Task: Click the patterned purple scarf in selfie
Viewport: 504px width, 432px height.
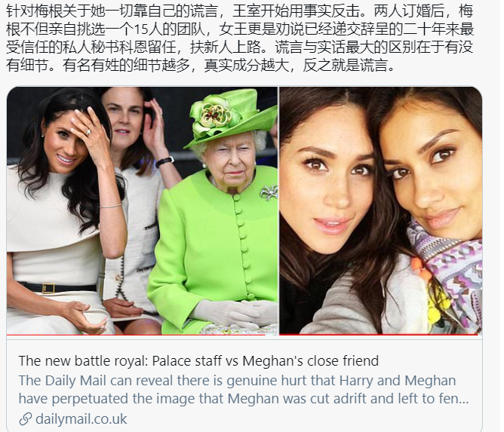Action: (448, 273)
